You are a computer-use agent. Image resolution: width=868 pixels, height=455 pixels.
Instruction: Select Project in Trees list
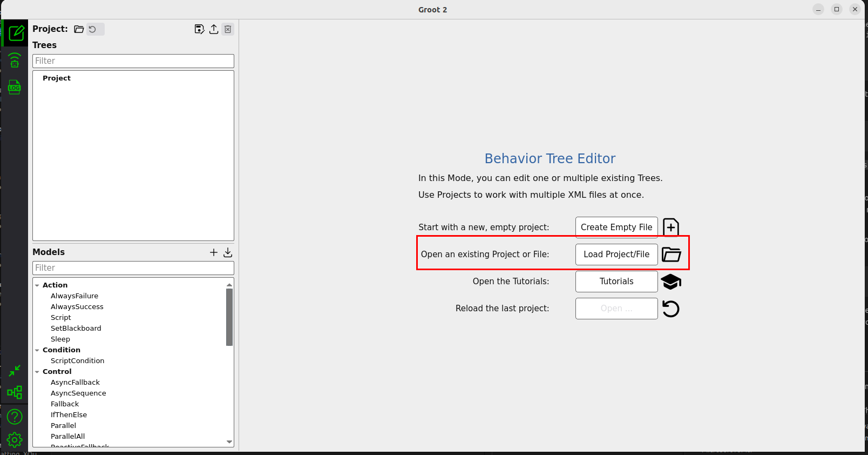[x=57, y=78]
